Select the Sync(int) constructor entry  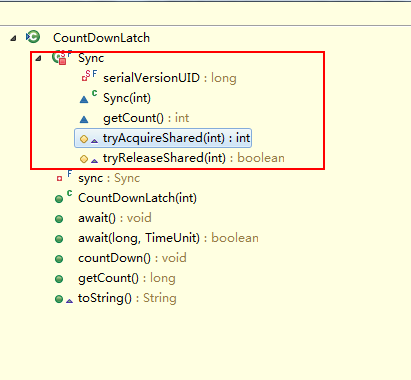point(127,98)
